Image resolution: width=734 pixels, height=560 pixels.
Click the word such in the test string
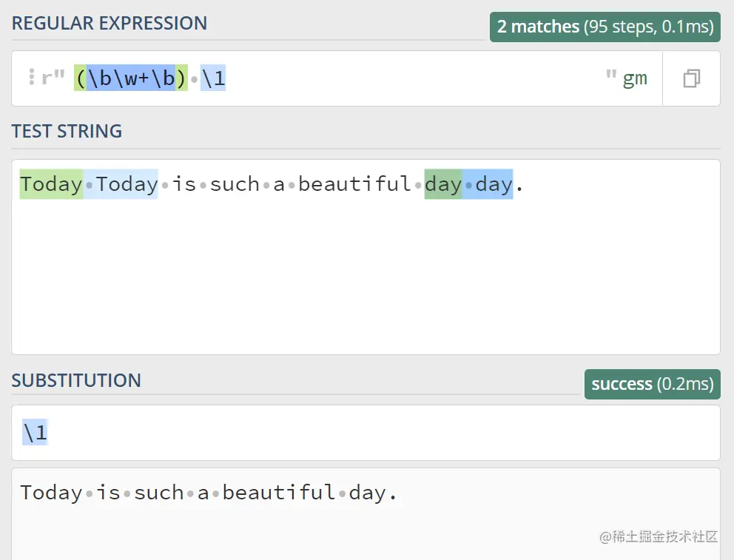tap(235, 183)
